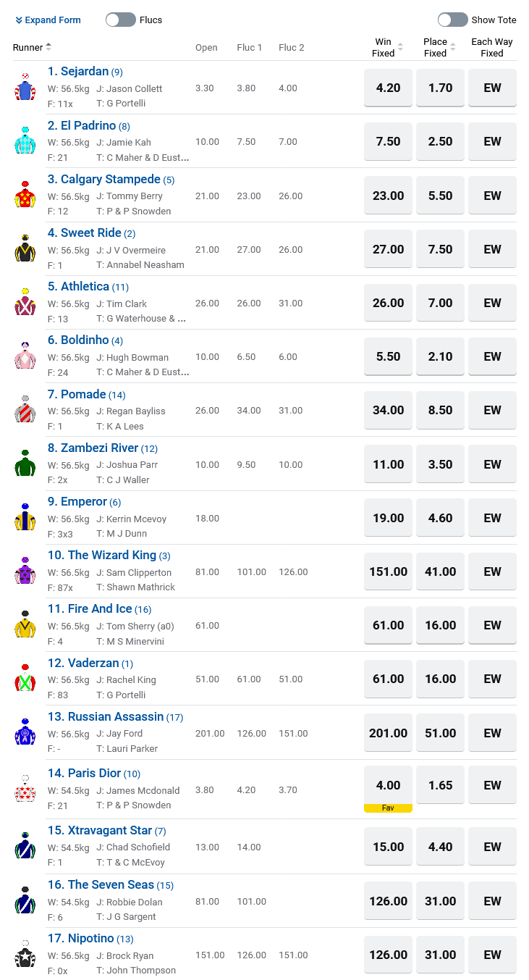Viewport: 529px width, 980px height.
Task: Click Zambezi River's green jockey silk
Action: [x=25, y=464]
